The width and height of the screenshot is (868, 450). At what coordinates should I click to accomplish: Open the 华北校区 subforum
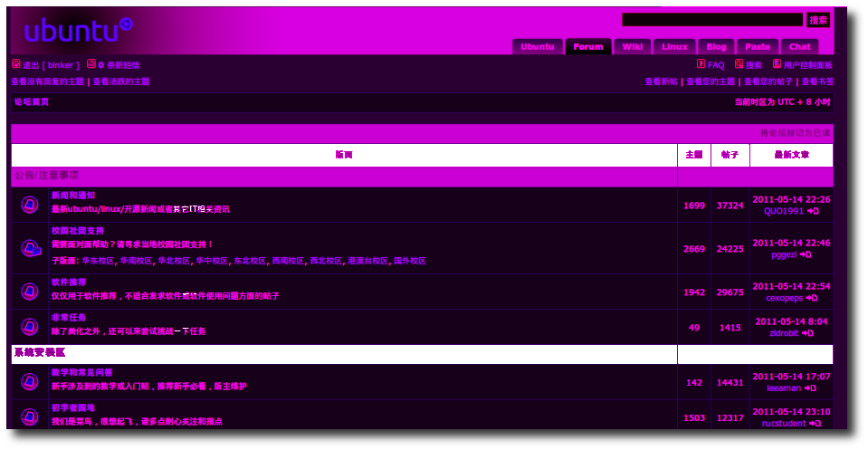[174, 261]
